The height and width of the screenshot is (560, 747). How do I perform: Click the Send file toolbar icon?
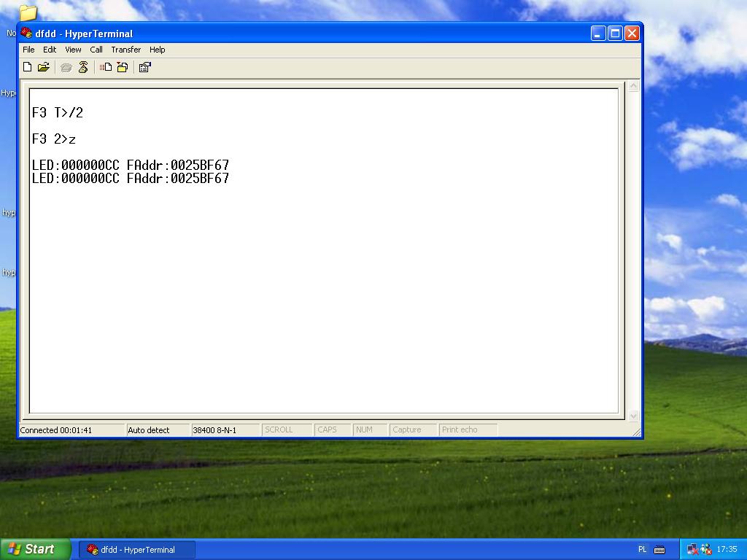(x=106, y=67)
